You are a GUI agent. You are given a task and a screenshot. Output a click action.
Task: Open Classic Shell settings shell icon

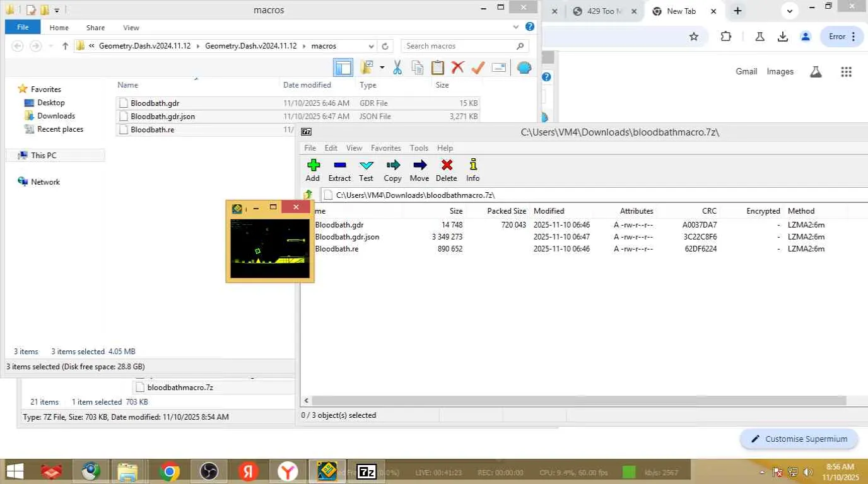click(524, 67)
